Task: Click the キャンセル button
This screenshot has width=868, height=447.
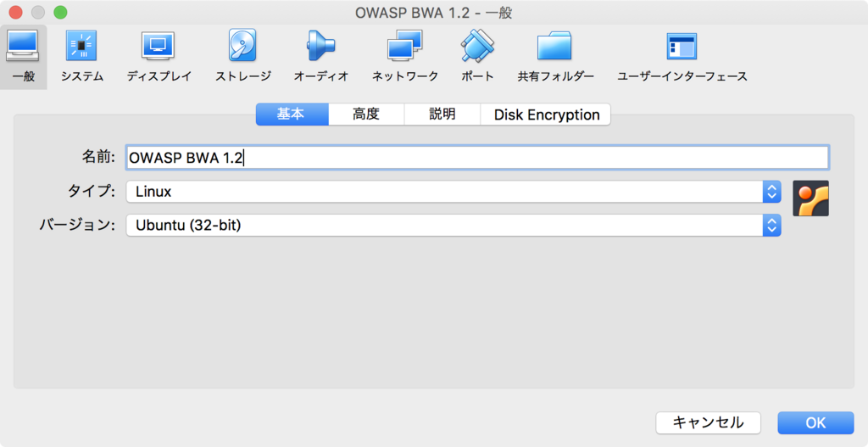Action: [x=708, y=422]
